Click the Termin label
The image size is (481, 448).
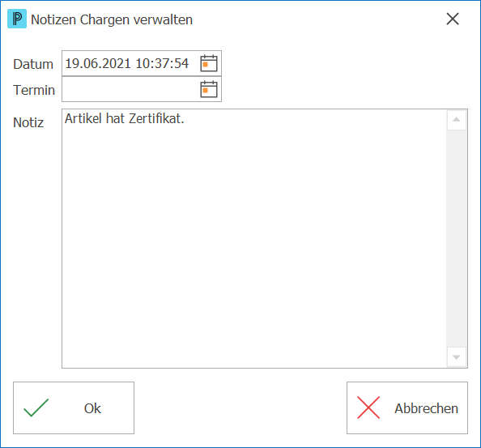point(34,90)
